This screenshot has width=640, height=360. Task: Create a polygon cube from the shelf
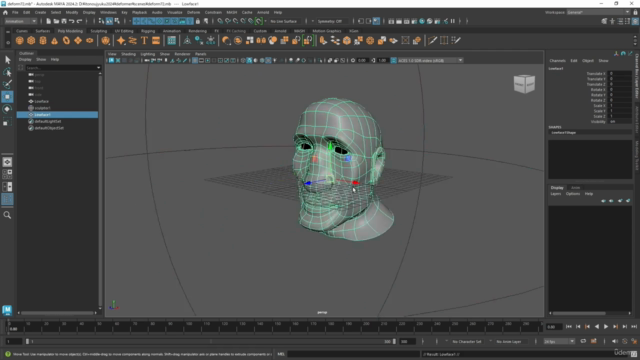coord(31,40)
